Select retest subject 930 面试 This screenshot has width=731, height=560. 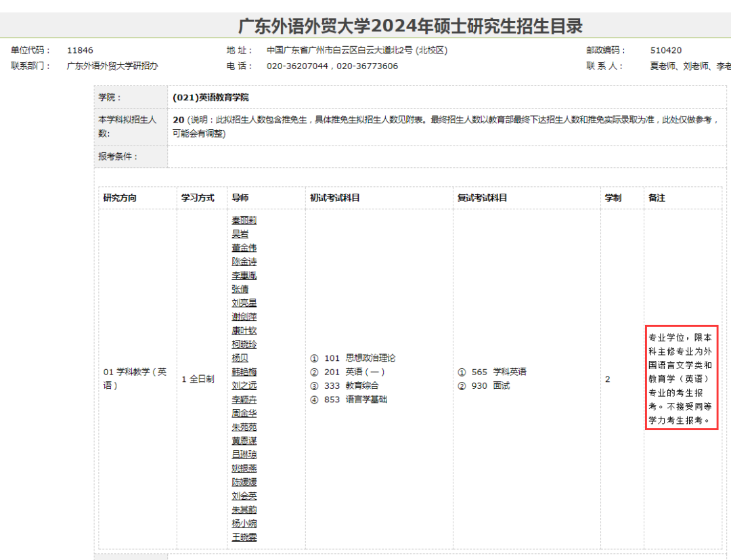[491, 385]
